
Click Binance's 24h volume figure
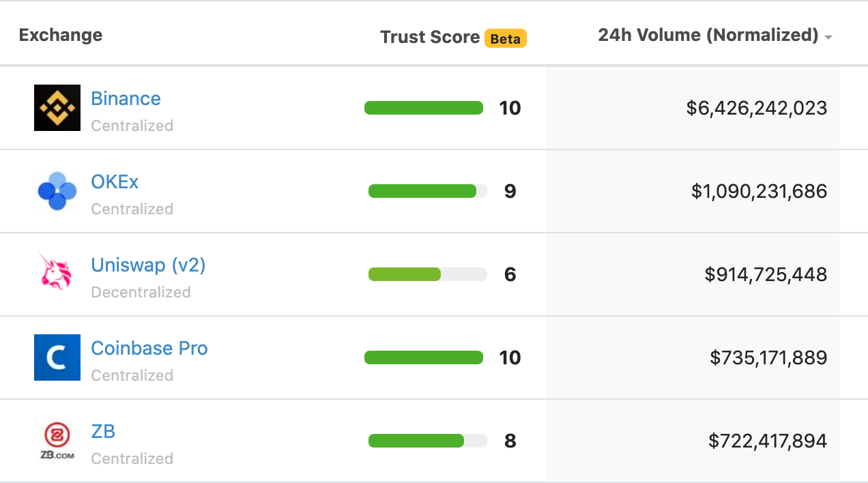tap(756, 108)
